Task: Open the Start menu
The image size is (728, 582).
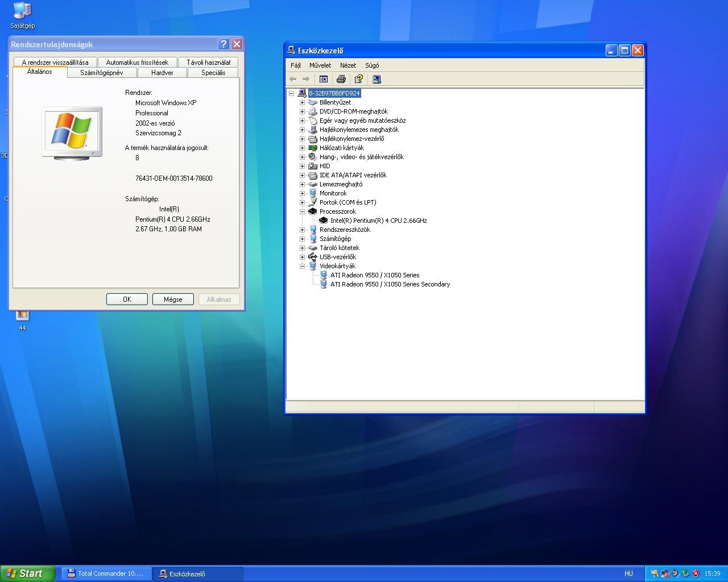Action: pyautogui.click(x=27, y=573)
